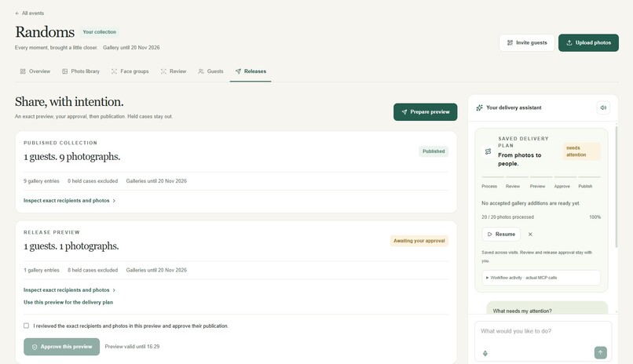Toggle the delivery assistant speaker icon
The image size is (633, 364).
click(x=603, y=107)
